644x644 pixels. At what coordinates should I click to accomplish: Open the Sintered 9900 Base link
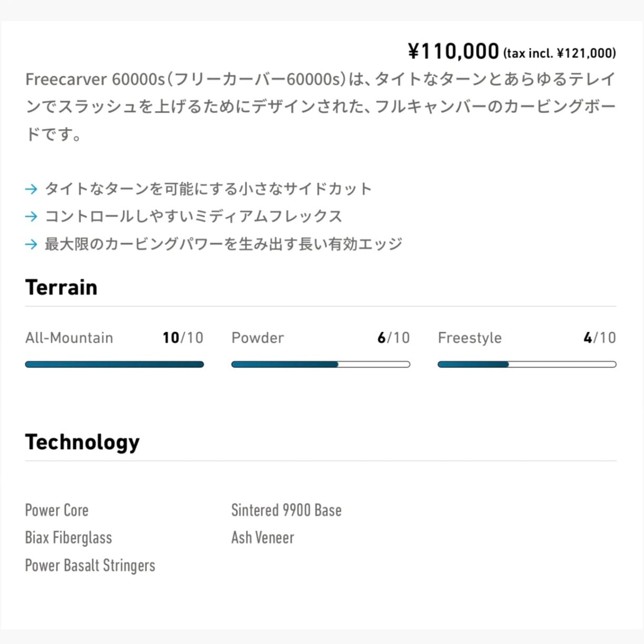click(x=286, y=510)
